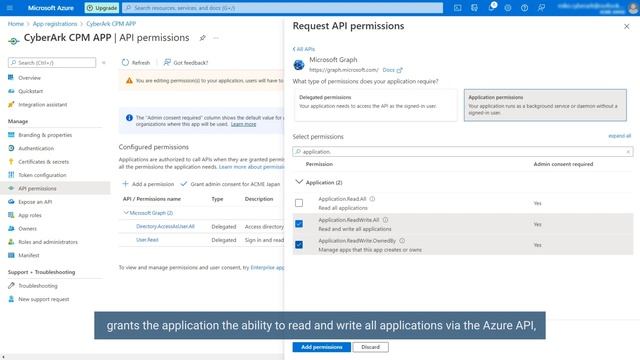The width and height of the screenshot is (640, 360).
Task: Uncheck Application.ReadWrite.All permission
Action: [299, 224]
